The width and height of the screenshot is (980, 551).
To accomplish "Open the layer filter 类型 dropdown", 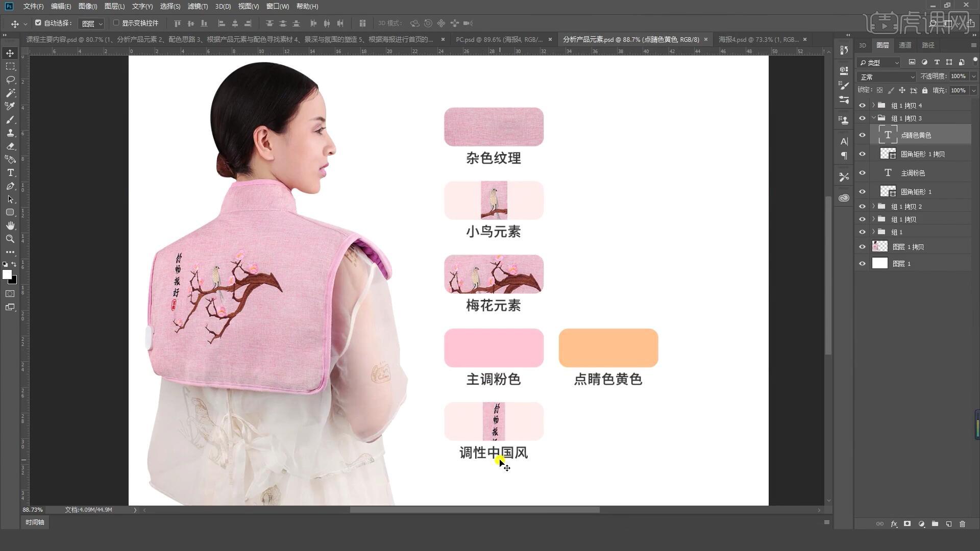I will (879, 62).
